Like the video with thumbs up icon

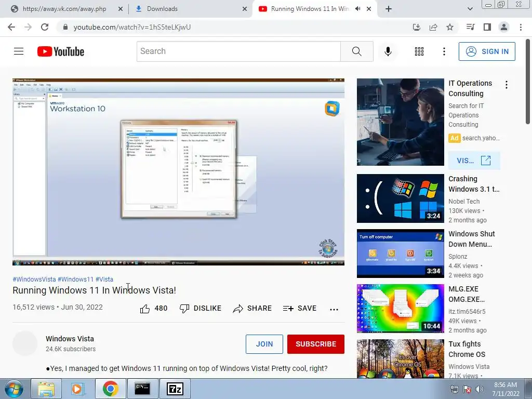(145, 309)
